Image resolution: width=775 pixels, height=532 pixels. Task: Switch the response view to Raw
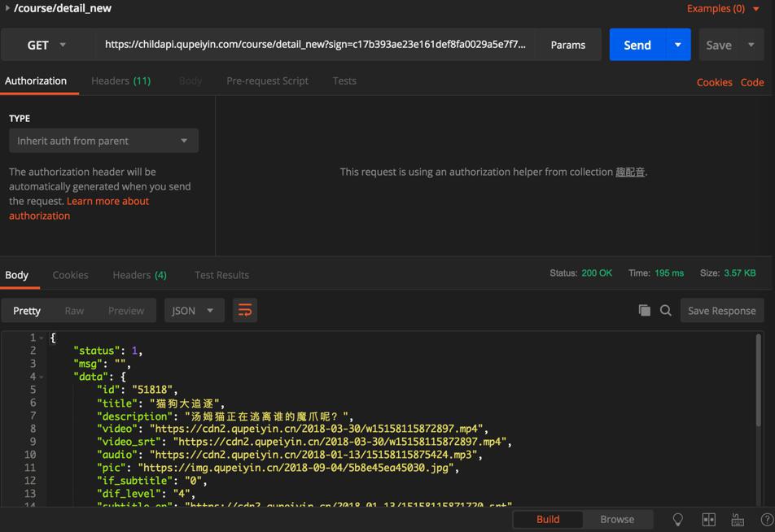[74, 311]
